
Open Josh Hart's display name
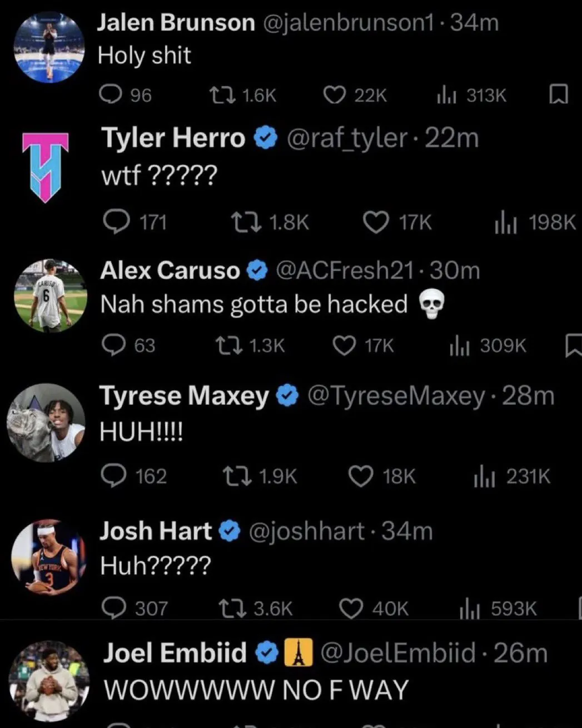[x=156, y=531]
